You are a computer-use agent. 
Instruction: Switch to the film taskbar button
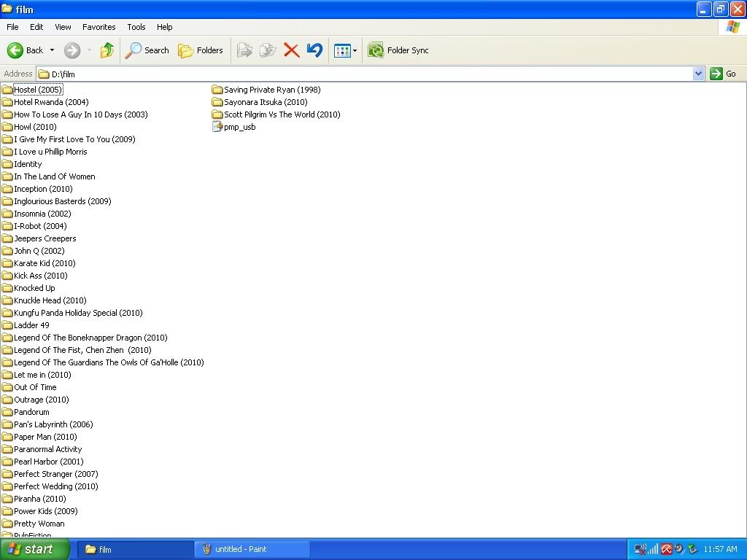click(x=135, y=550)
